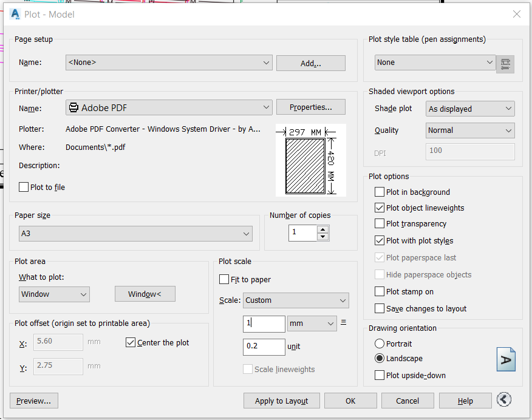Screen dimensions: 532x420
Task: Open the Printer/plotter Name dropdown
Action: pos(169,107)
